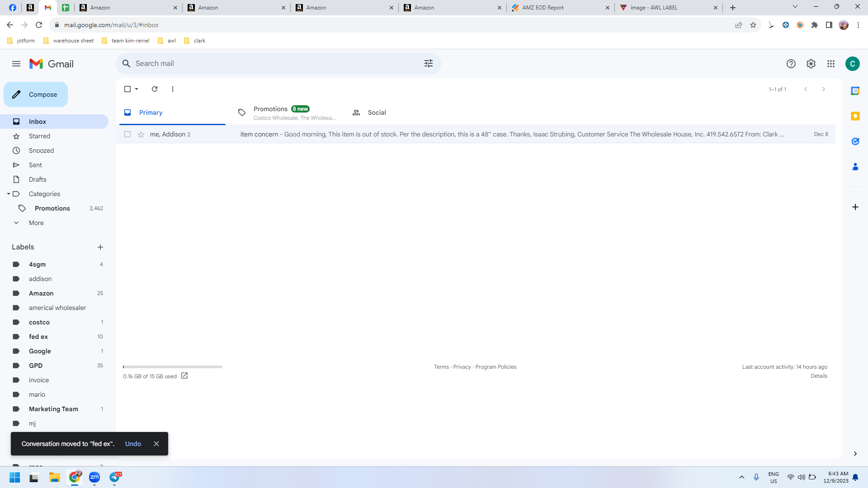Screen dimensions: 868x488
Task: Open the GPD label
Action: [x=54, y=366]
